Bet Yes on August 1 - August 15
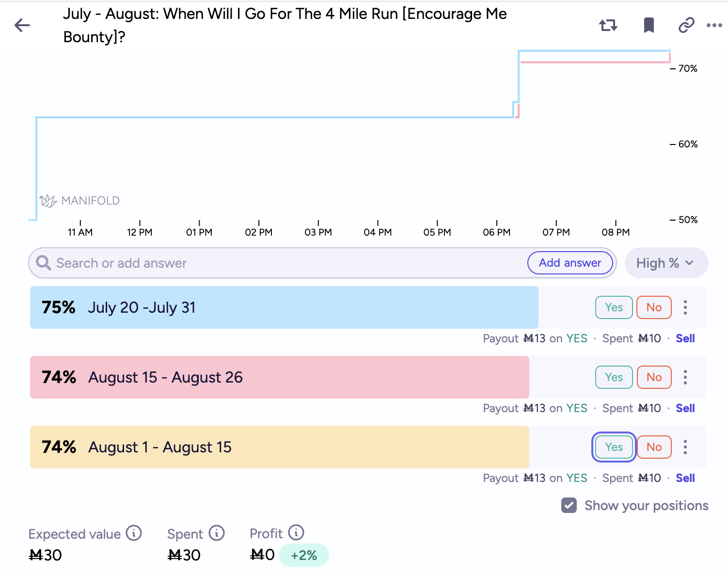Image resolution: width=728 pixels, height=576 pixels. [614, 447]
